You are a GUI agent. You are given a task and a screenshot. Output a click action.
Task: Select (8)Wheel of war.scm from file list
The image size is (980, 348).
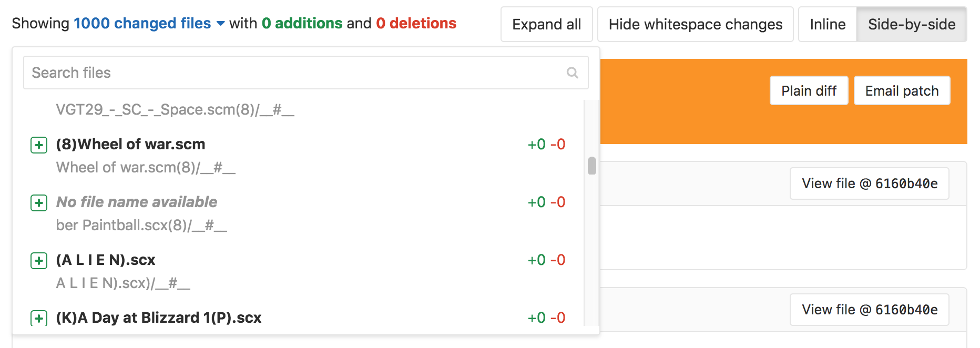(131, 145)
